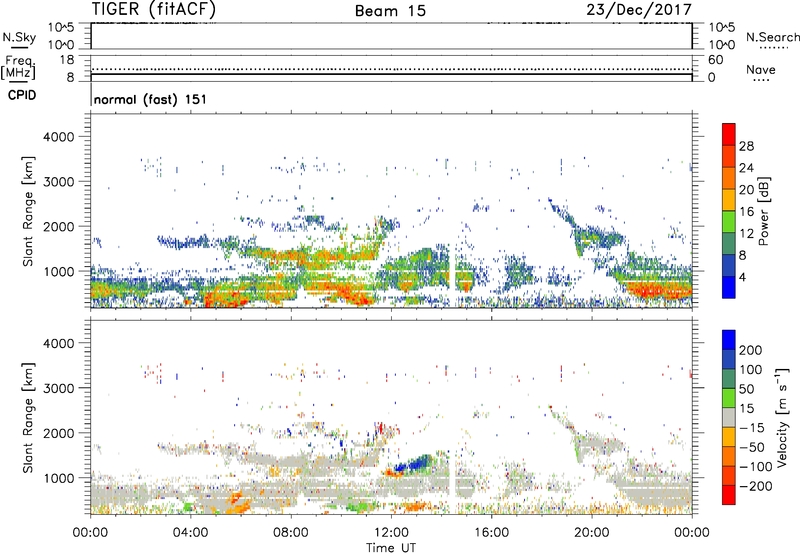This screenshot has width=800, height=554.
Task: Click the '4000' tick of power panel
Action: point(59,137)
